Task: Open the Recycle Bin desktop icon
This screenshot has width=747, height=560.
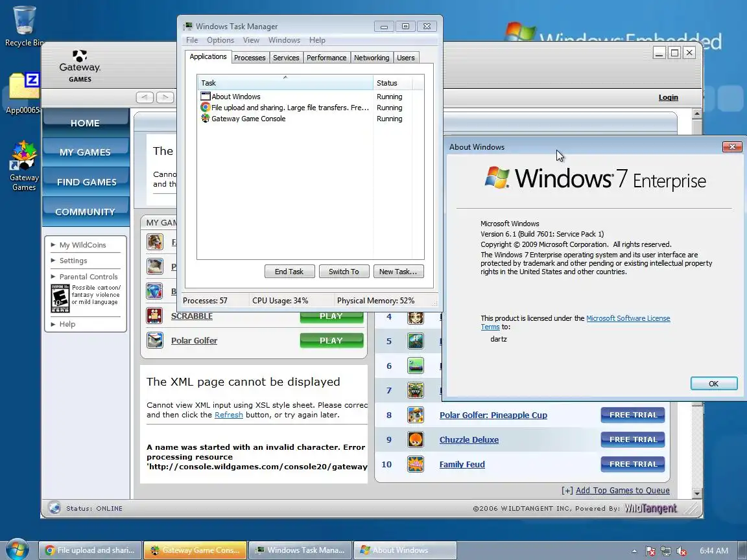Action: (x=24, y=26)
